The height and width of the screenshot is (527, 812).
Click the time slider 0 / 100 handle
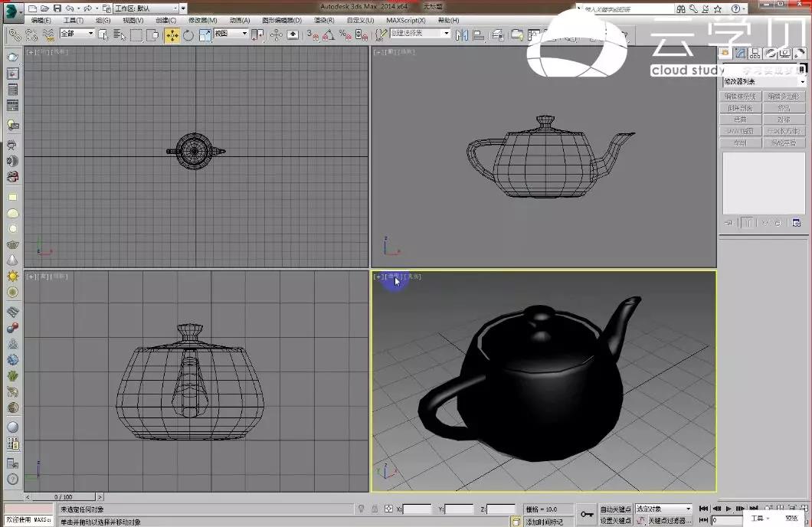pyautogui.click(x=64, y=497)
